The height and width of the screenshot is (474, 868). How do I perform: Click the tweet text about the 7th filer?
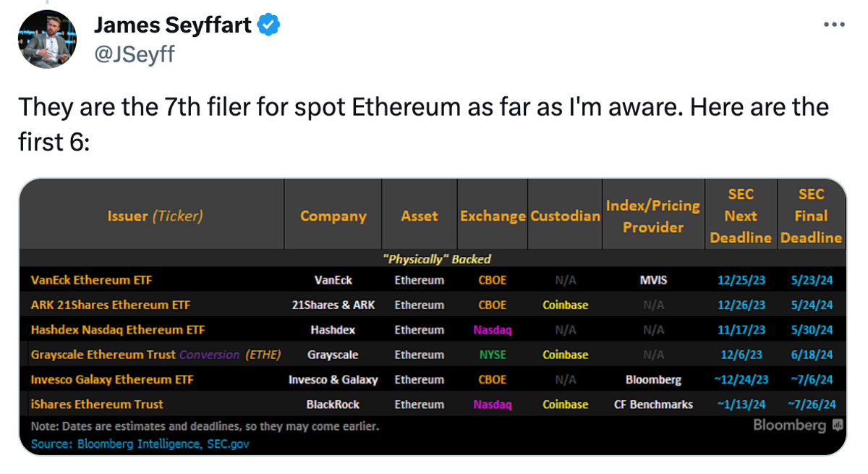423,124
